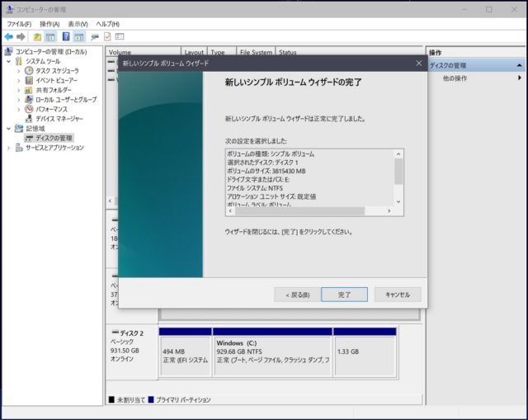Open 他の操作 submenu in actions pane
528x420 pixels.
[x=455, y=78]
